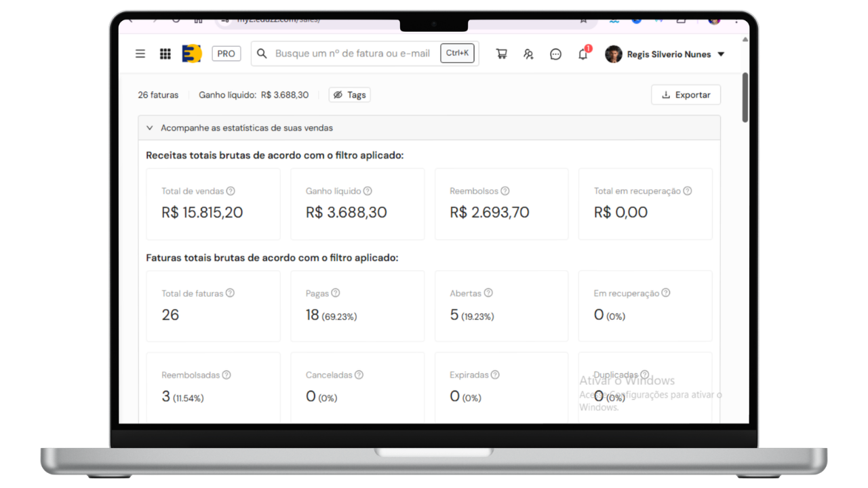Click the page vertical scrollbar
The image size is (868, 488).
[745, 98]
